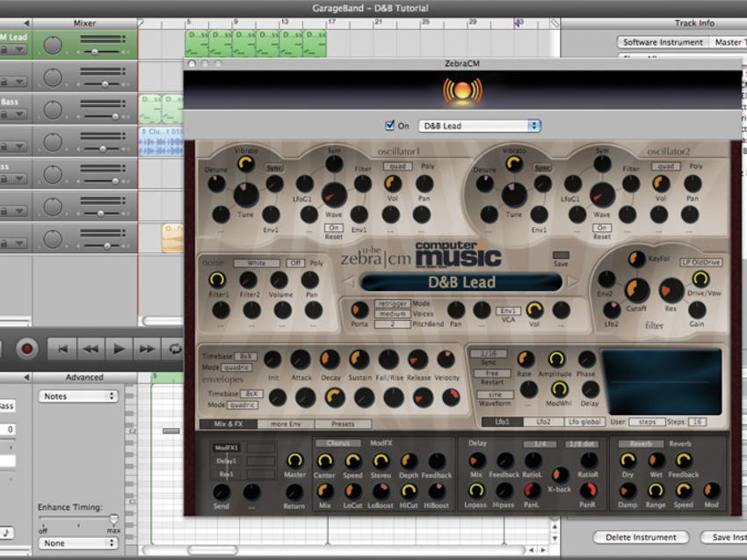
Task: Open the LP OldDrive filter type selector
Action: pos(700,262)
